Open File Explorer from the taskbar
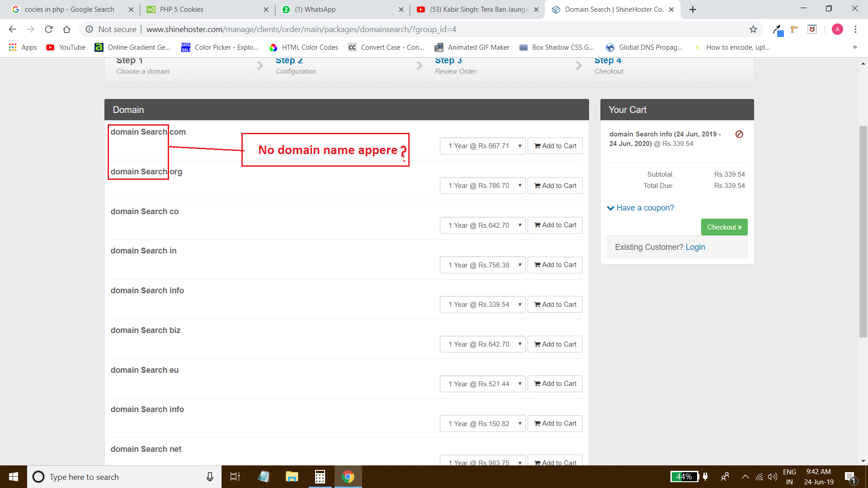Image resolution: width=868 pixels, height=488 pixels. coord(292,477)
